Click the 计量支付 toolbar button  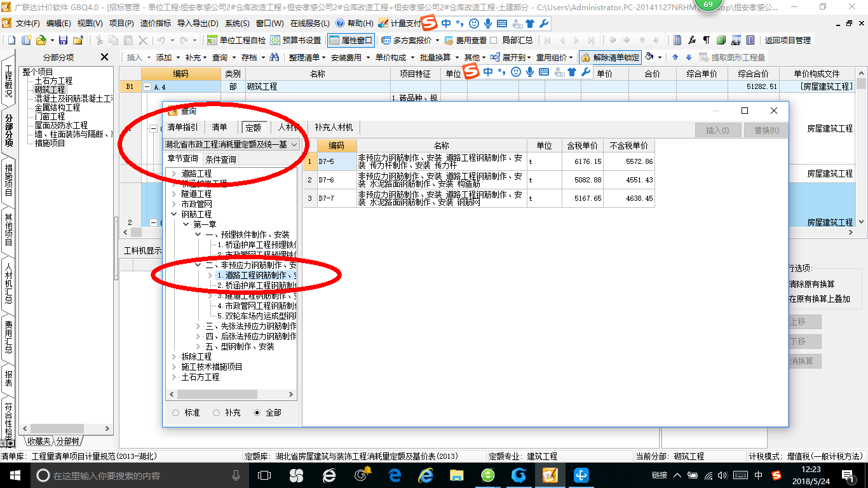[400, 24]
